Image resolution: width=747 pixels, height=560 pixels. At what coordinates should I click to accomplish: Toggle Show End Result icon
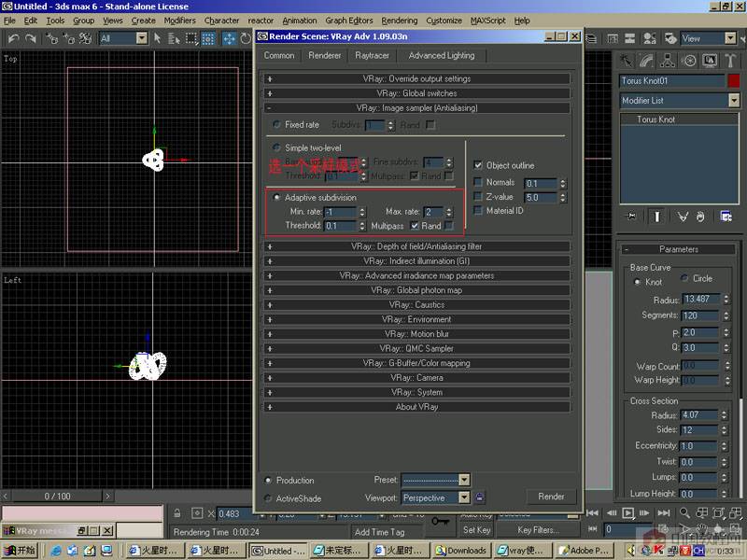coord(657,217)
